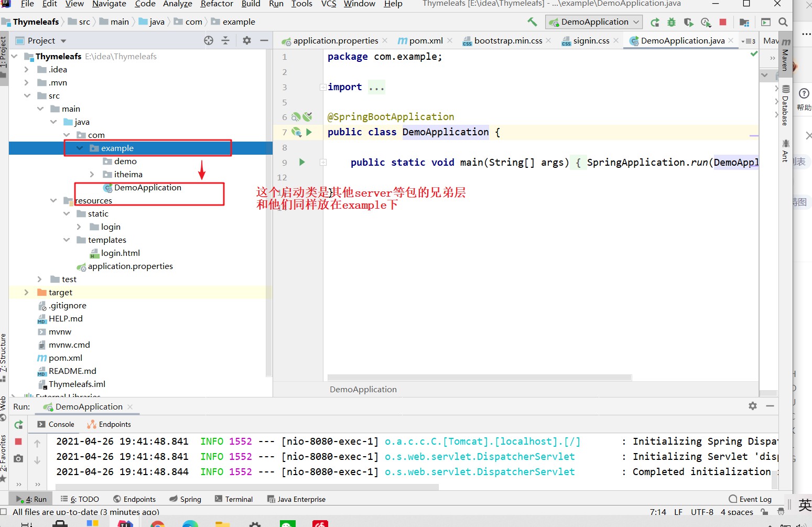The width and height of the screenshot is (812, 527).
Task: Jump up the stack trace arrow
Action: tap(37, 444)
